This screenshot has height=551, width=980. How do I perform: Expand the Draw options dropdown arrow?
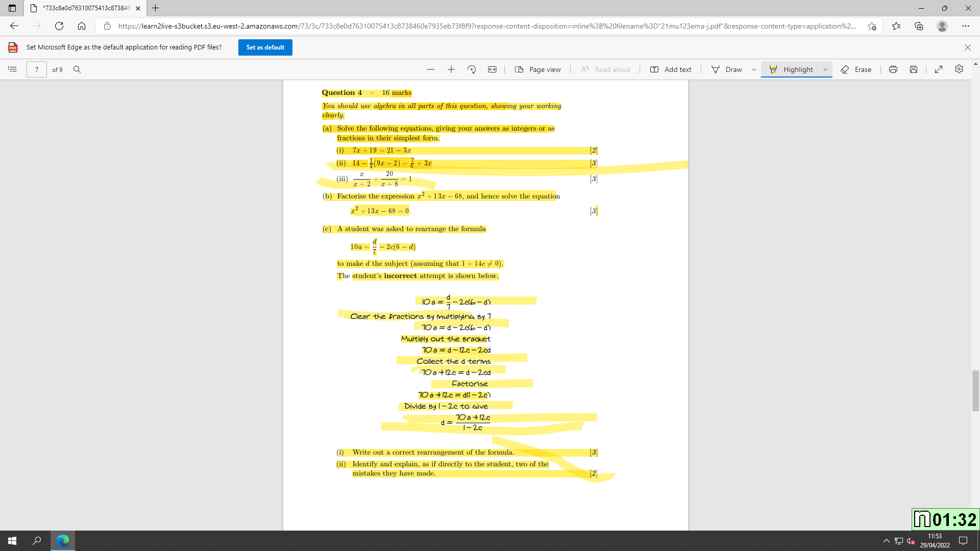(x=754, y=69)
